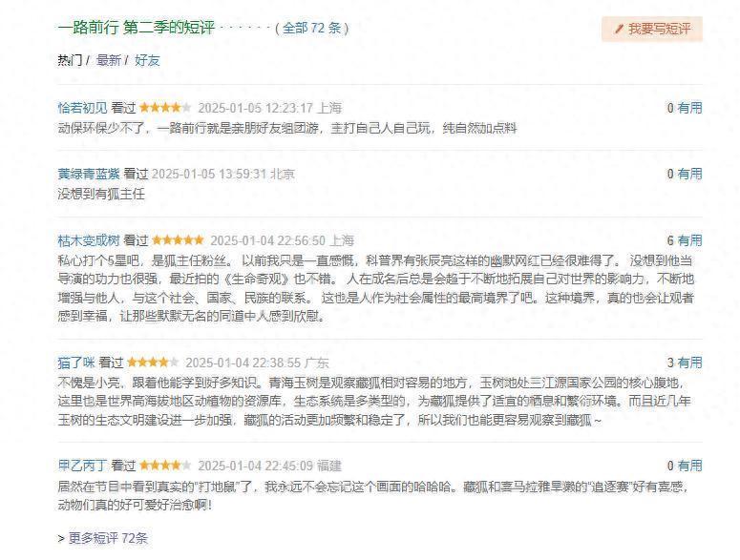The width and height of the screenshot is (740, 560).
Task: Mark 黄绿青蓝紫's review as 有用
Action: click(x=689, y=174)
